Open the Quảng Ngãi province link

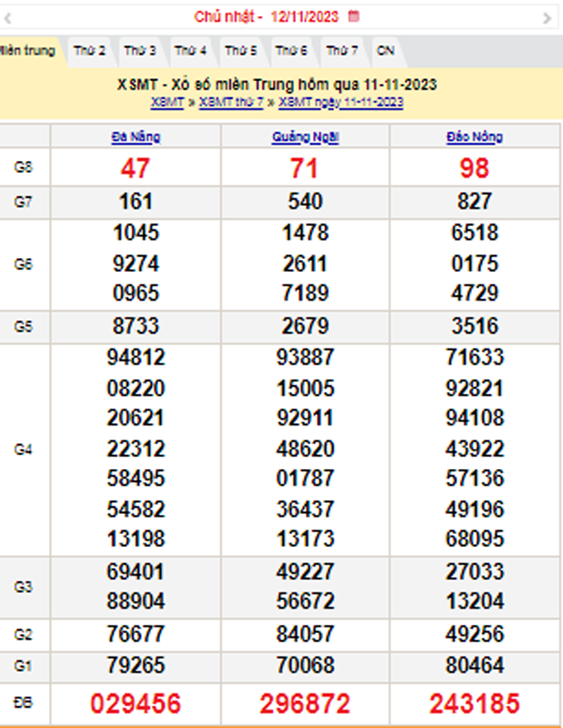coord(305,137)
